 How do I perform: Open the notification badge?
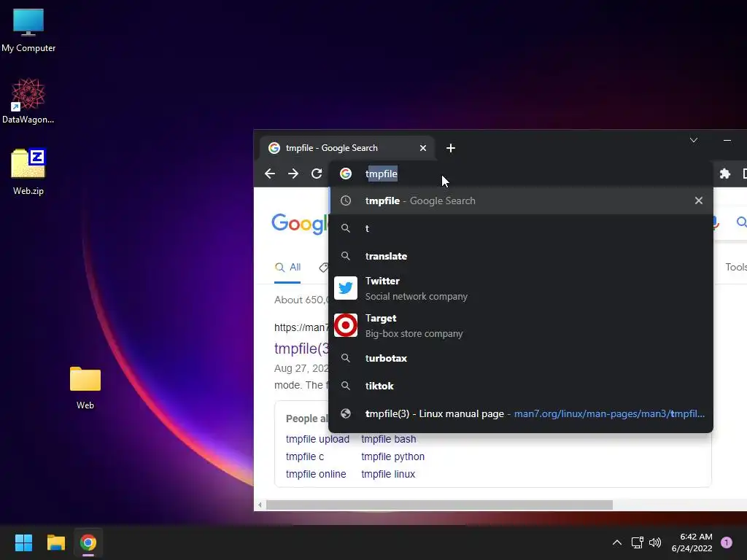point(727,542)
